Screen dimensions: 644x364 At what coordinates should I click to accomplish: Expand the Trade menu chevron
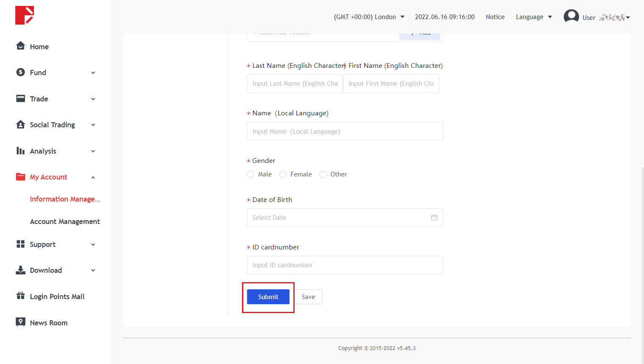coord(93,99)
